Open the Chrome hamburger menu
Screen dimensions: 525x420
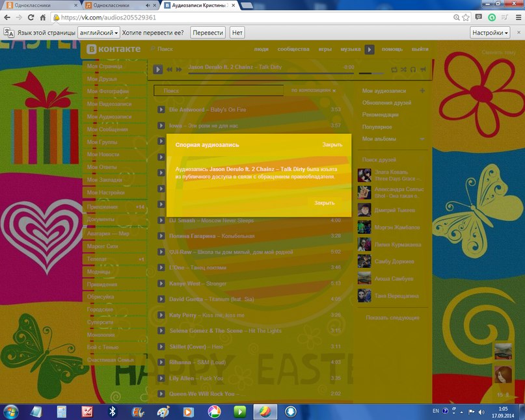pos(518,18)
